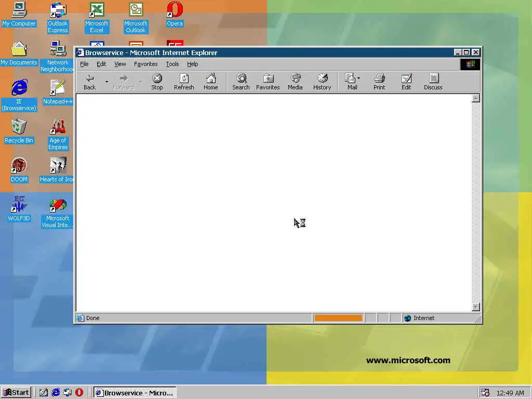The width and height of the screenshot is (532, 399).
Task: Click the "Done" status bar text
Action: [x=92, y=318]
